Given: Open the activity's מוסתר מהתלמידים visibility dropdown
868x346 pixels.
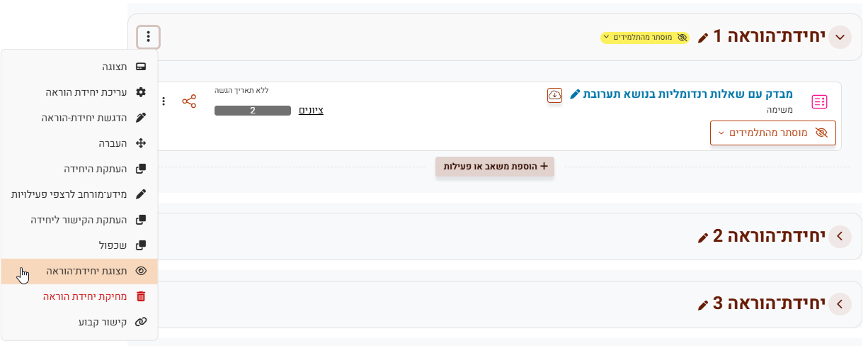Looking at the screenshot, I should (772, 133).
